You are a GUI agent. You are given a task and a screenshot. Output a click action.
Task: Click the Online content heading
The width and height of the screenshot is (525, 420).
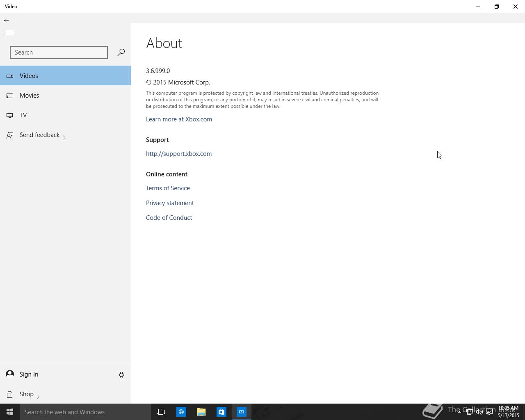tap(167, 174)
